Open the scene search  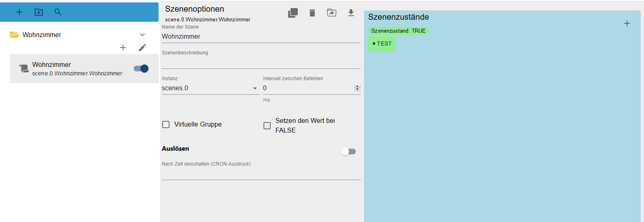(58, 12)
